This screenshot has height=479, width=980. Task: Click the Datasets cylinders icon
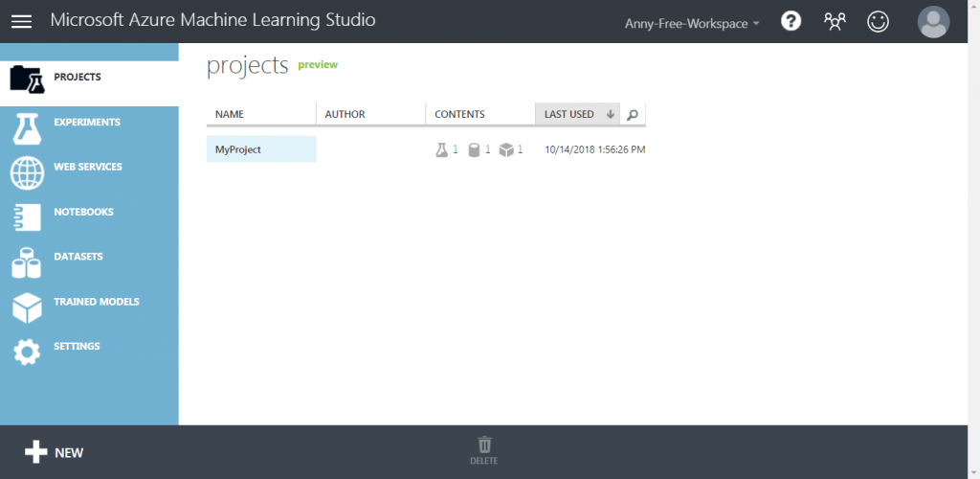point(27,262)
